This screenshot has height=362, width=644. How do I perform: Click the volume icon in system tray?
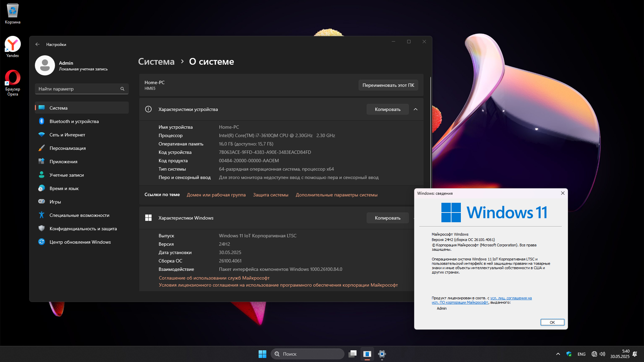pos(603,354)
